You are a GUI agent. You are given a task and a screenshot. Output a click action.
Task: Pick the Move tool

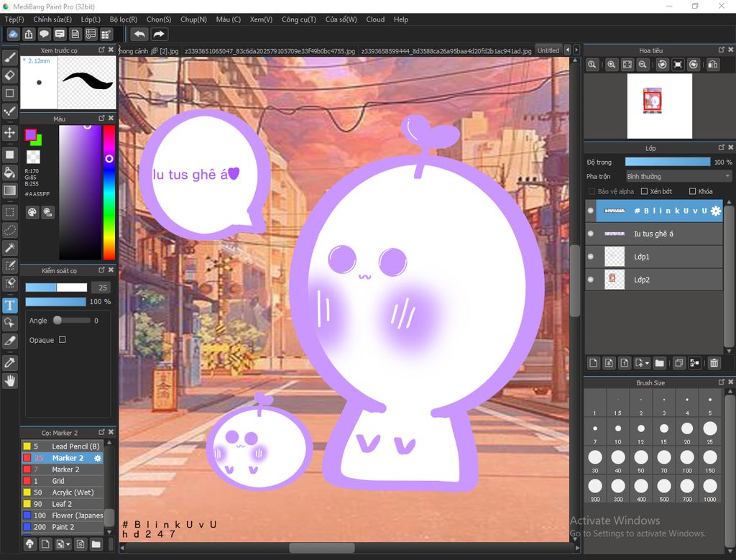(x=10, y=133)
